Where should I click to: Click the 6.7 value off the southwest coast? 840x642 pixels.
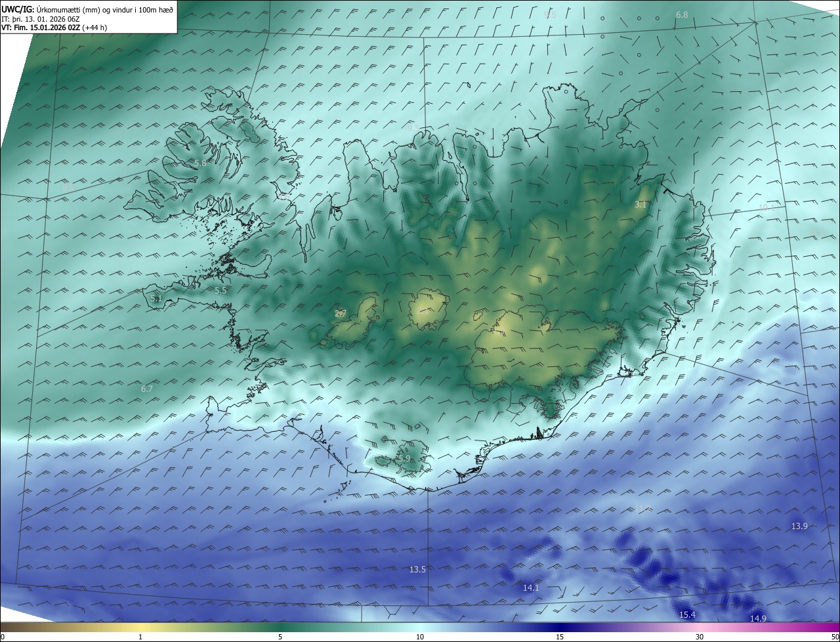coord(147,389)
